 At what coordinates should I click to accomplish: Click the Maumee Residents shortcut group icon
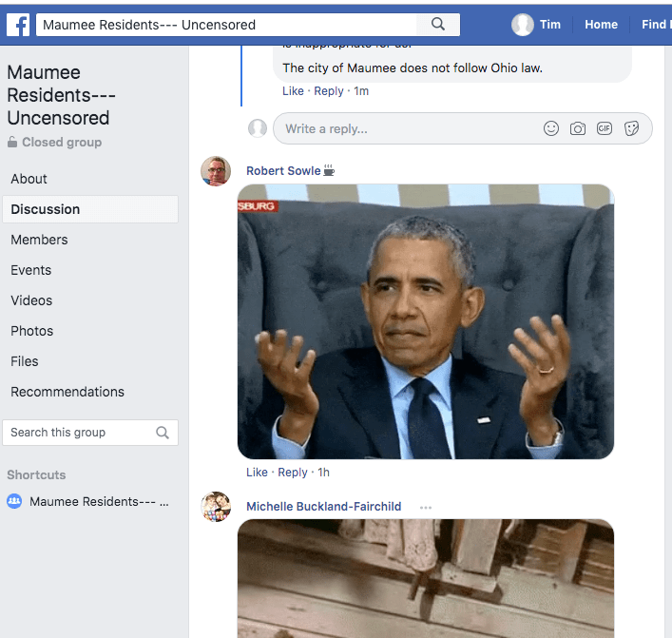click(x=14, y=501)
